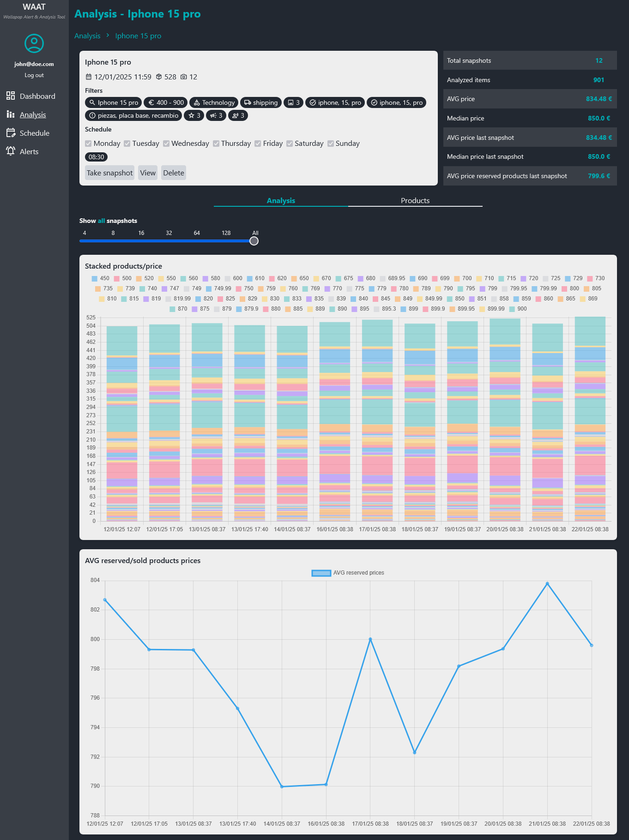
Task: Click the Analysis breadcrumb link
Action: 87,36
